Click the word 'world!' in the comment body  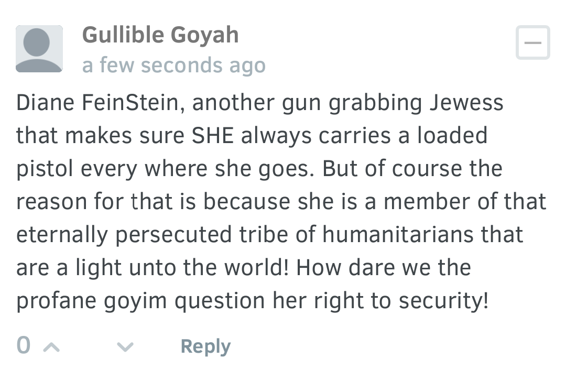pyautogui.click(x=257, y=268)
